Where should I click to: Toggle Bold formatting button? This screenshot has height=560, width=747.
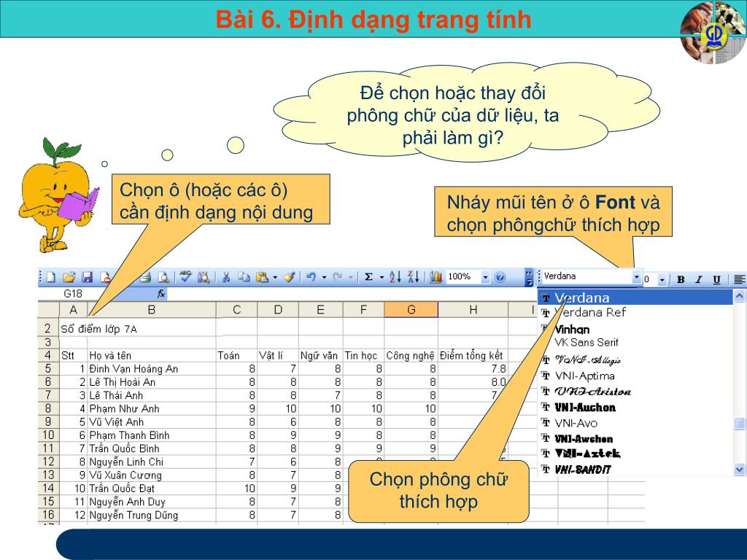(681, 279)
